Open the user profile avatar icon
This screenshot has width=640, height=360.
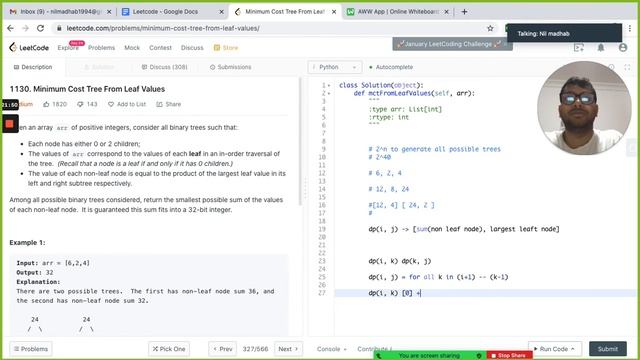[x=622, y=48]
